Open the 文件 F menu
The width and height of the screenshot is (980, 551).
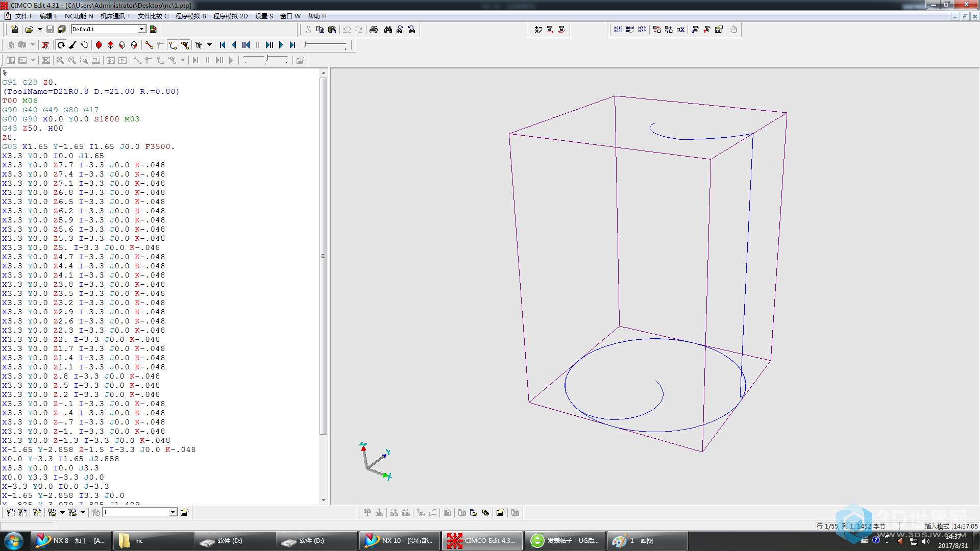coord(24,16)
